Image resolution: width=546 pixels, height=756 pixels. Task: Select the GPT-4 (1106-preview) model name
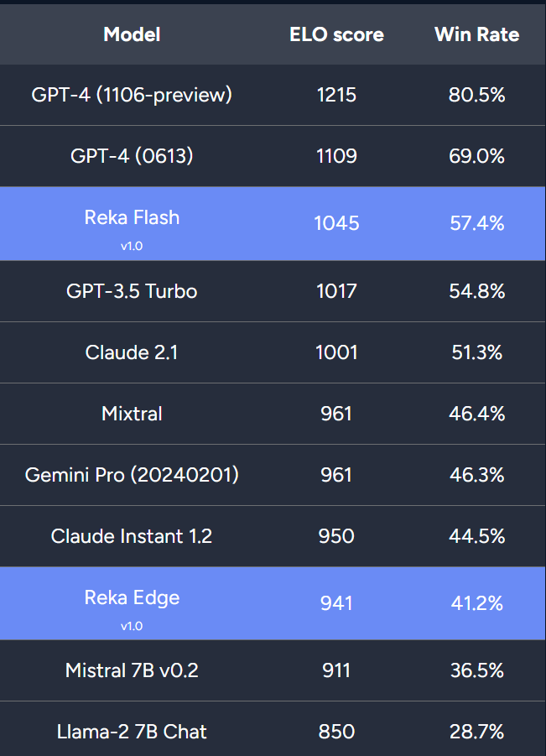point(132,95)
